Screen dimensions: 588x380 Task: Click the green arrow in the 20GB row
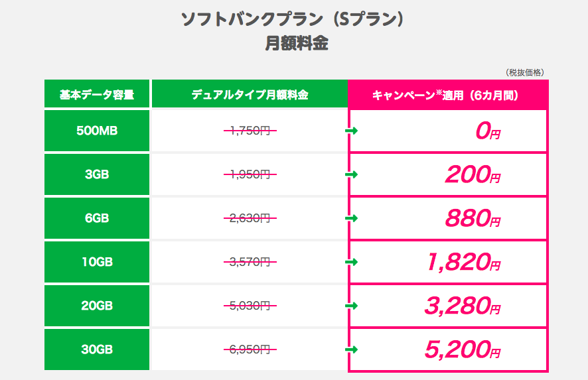coord(351,306)
